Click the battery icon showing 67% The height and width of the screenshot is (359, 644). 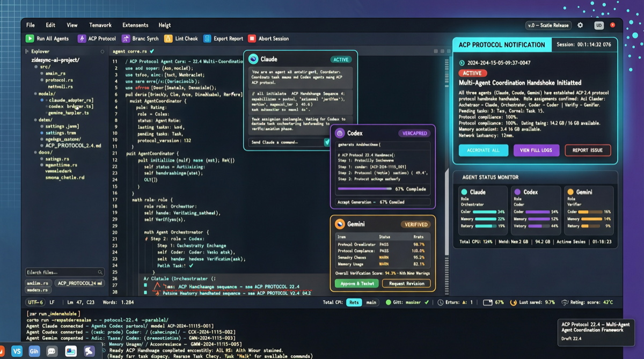point(487,303)
